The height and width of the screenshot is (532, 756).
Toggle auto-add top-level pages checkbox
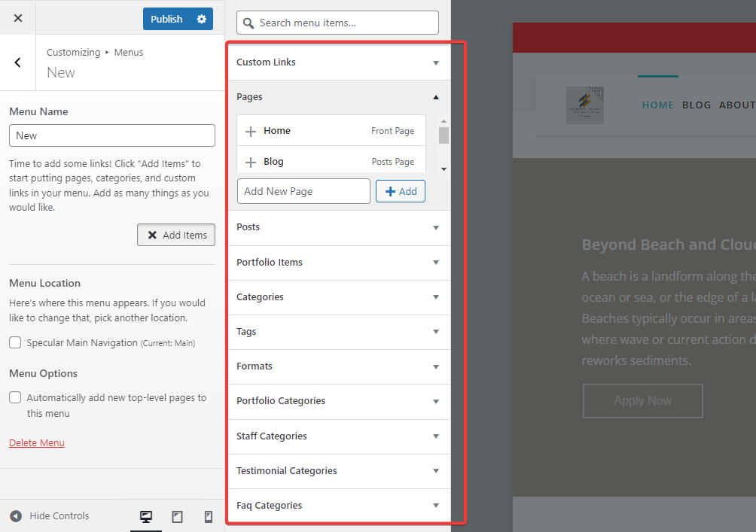(x=15, y=397)
